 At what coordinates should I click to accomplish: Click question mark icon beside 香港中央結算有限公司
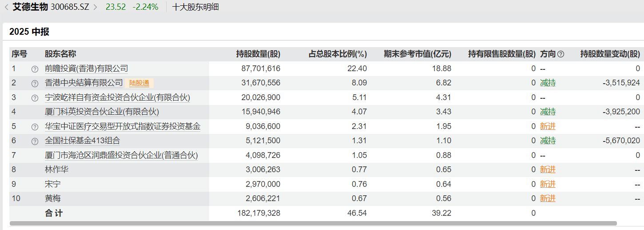(x=35, y=84)
